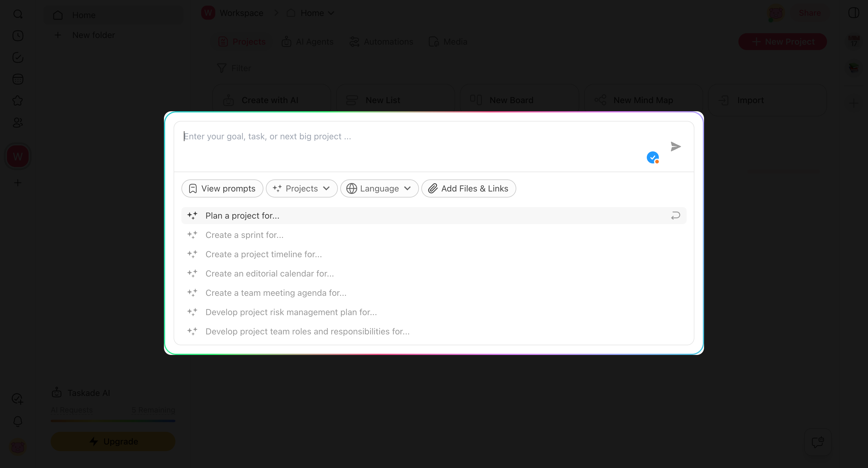Select 'Create an editorial calendar for...' suggestion
This screenshot has width=868, height=468.
click(x=434, y=274)
